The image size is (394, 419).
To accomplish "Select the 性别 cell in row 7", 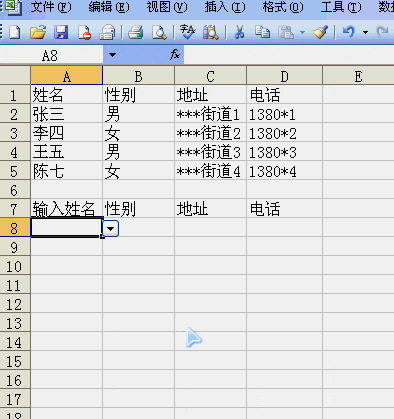I will (138, 209).
